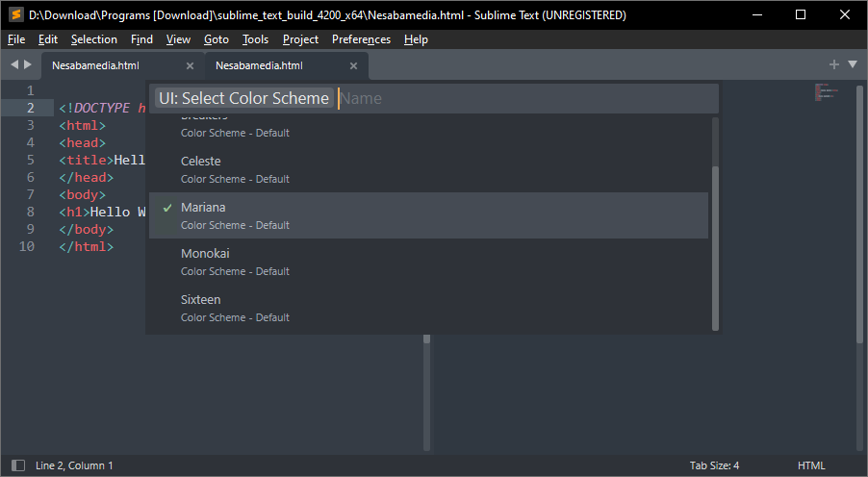The width and height of the screenshot is (868, 477).
Task: Switch to the first Nesabamedia.html tab
Action: (x=95, y=65)
